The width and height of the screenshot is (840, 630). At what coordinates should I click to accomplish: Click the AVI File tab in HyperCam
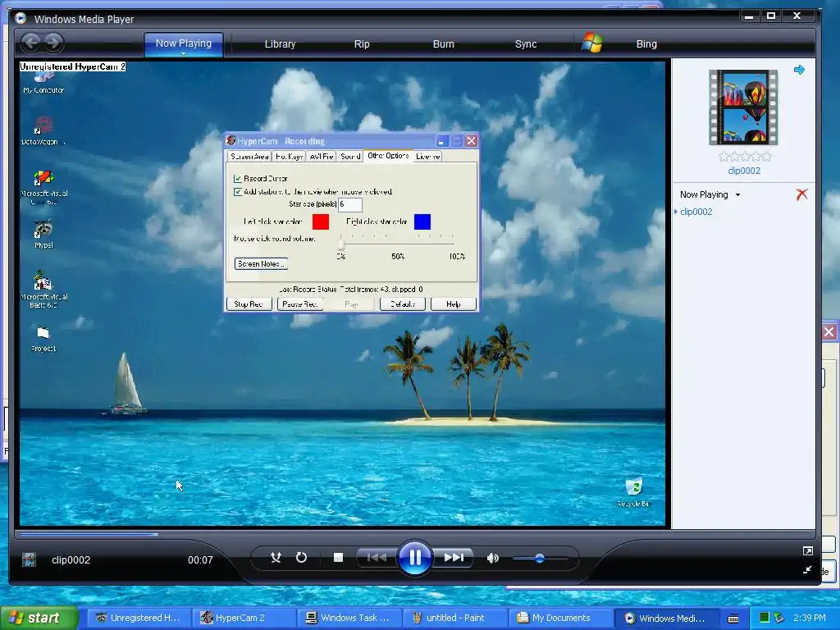(322, 157)
